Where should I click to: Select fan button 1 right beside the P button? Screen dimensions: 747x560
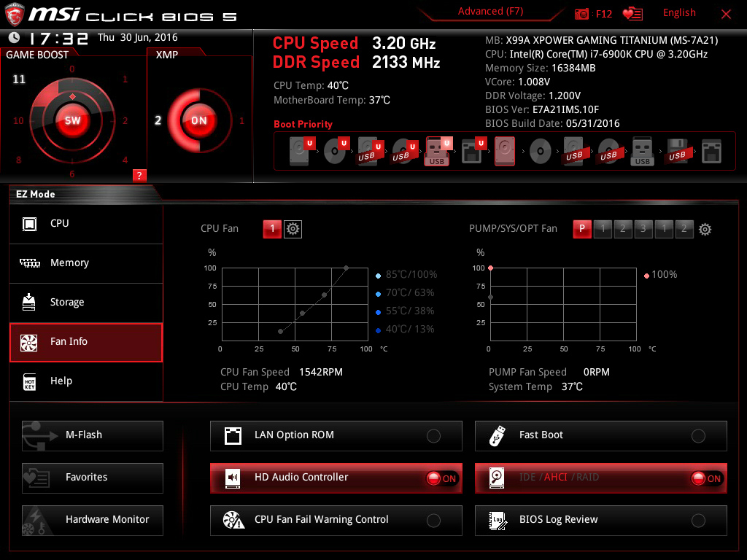click(603, 229)
